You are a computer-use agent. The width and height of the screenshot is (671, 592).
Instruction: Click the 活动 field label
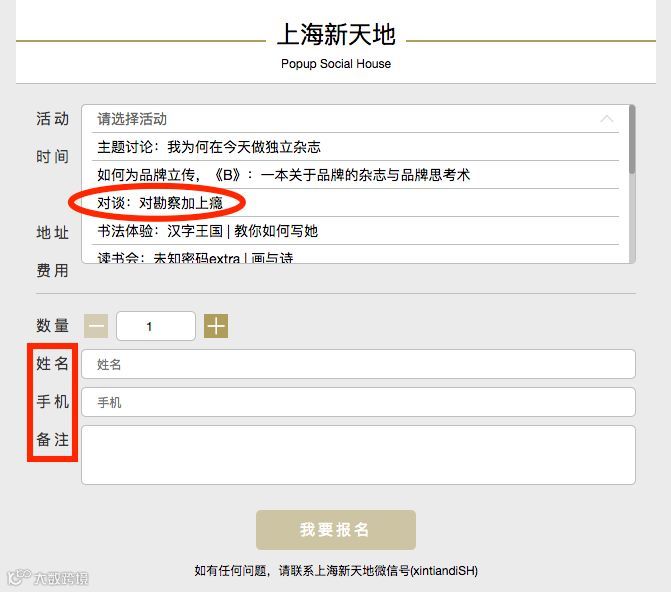point(52,119)
